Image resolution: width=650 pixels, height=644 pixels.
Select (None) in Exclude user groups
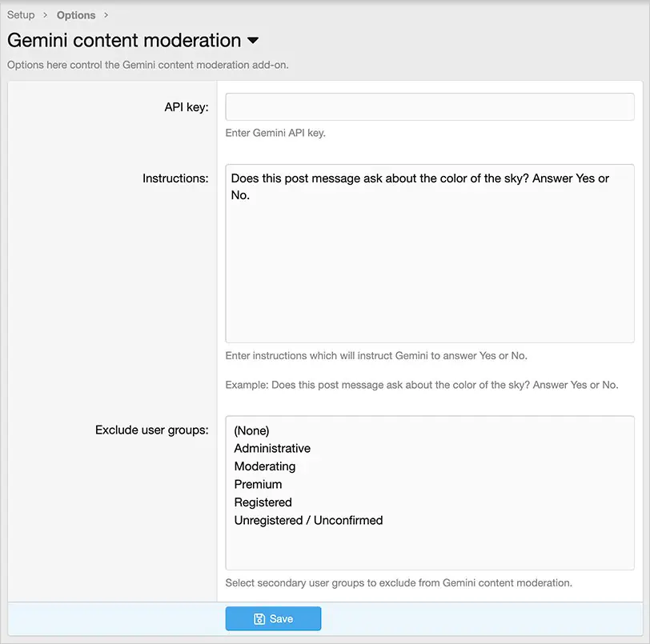pos(251,430)
